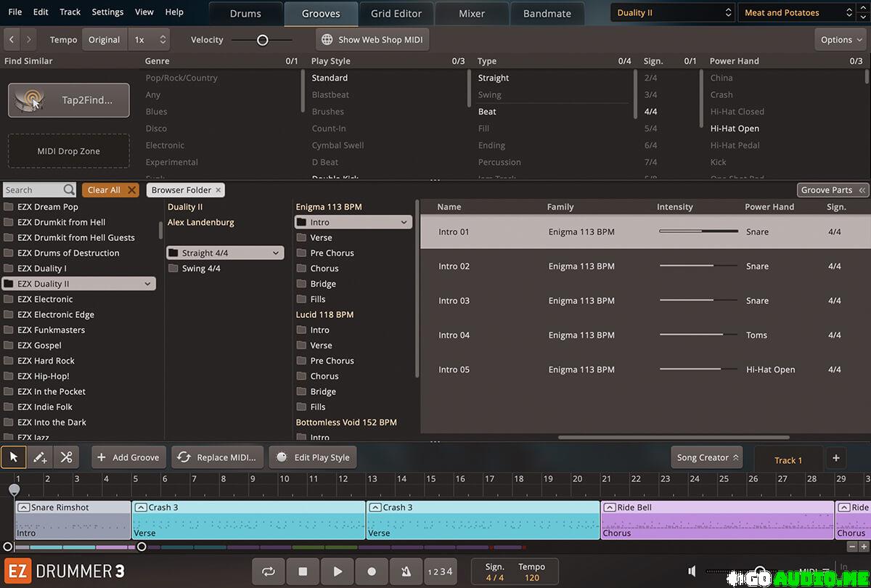
Task: Stop playback
Action: click(303, 571)
